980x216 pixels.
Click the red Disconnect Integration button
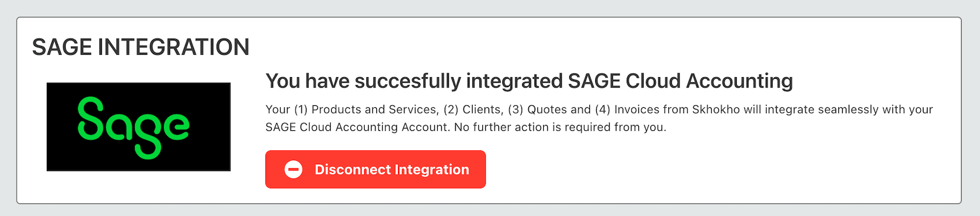376,169
